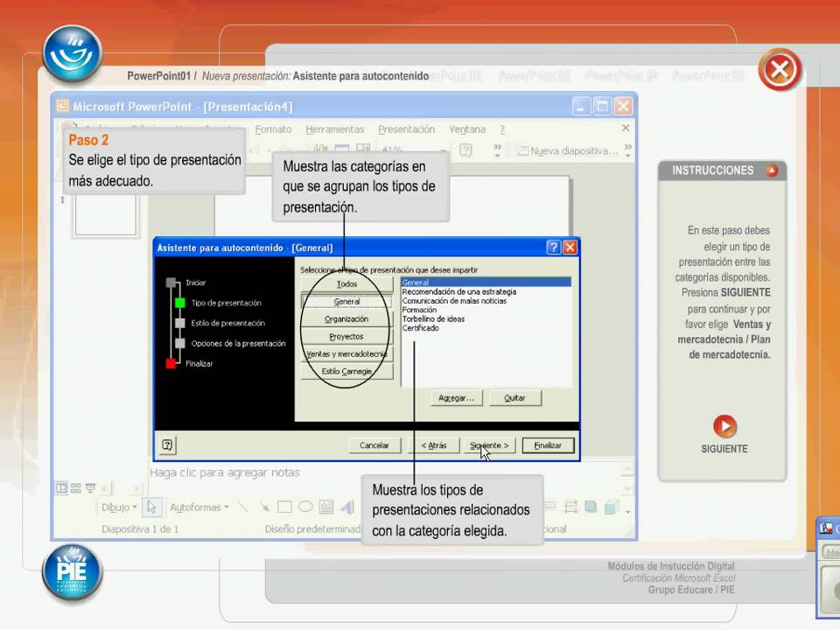
Task: Click the Siguiente > button
Action: coord(489,445)
